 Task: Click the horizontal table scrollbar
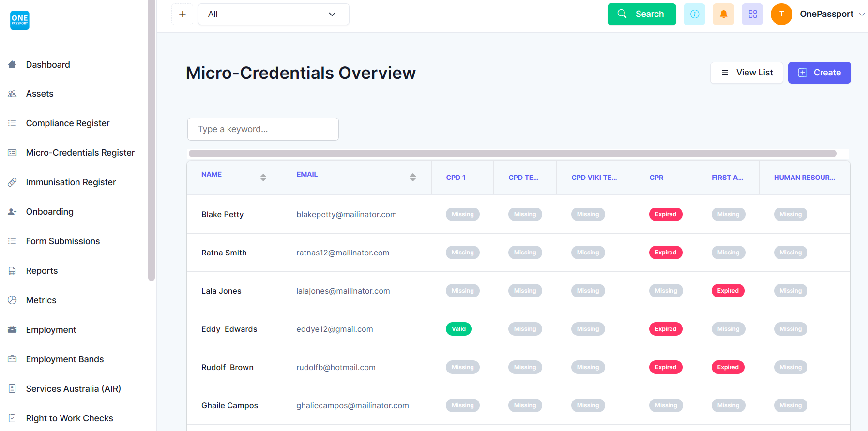point(512,154)
